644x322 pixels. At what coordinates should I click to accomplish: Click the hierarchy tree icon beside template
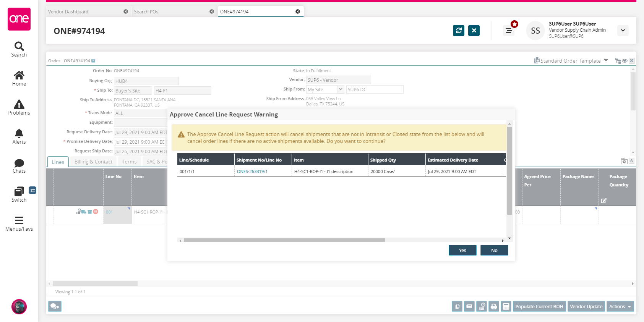click(618, 61)
